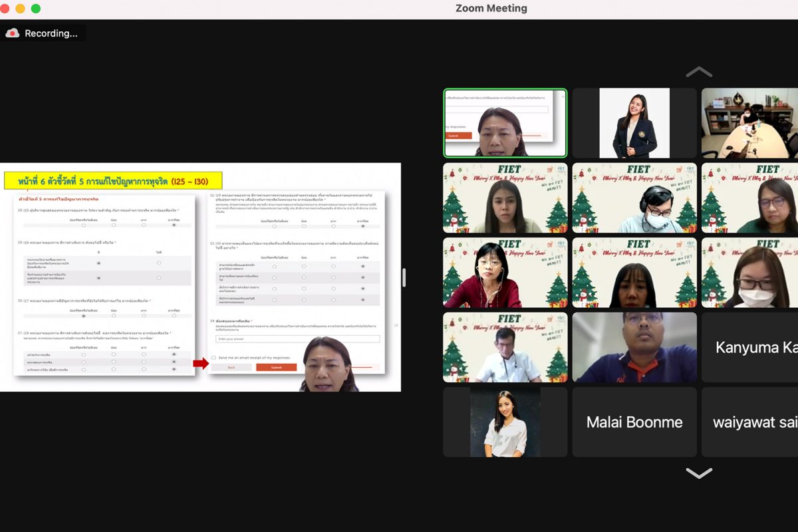The width and height of the screenshot is (798, 532).
Task: Select 'น้อย' radio for question 32
Action: click(304, 226)
